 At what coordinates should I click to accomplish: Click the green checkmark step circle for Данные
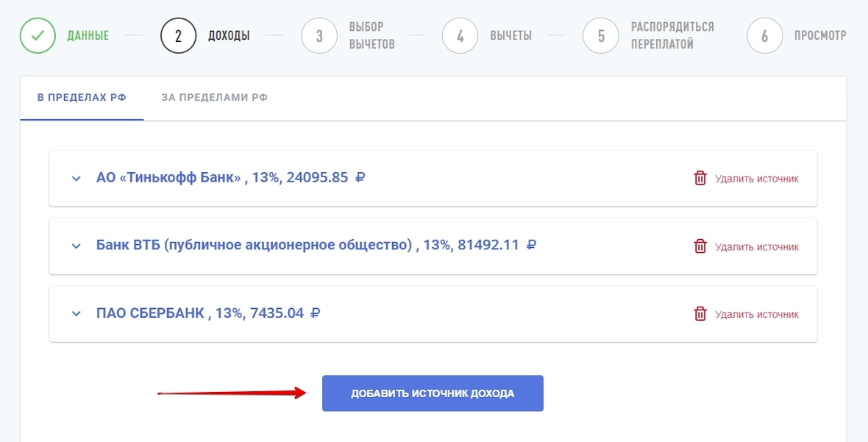38,35
